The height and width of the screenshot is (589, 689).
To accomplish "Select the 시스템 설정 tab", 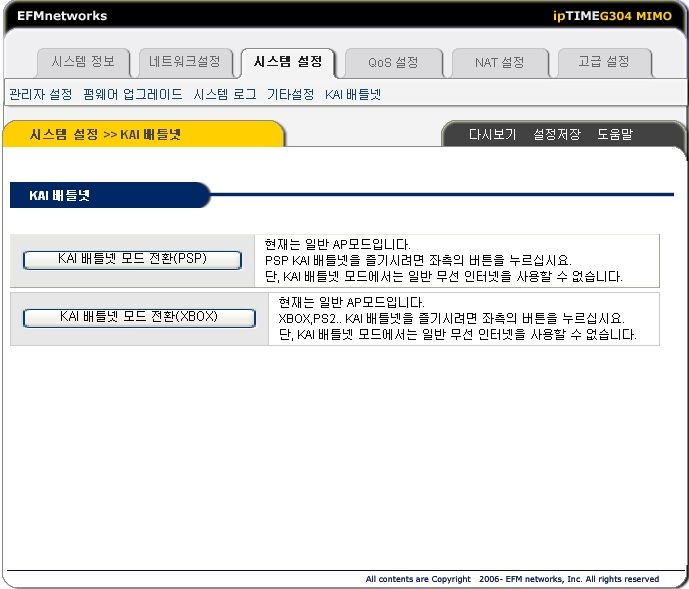I will [x=288, y=62].
